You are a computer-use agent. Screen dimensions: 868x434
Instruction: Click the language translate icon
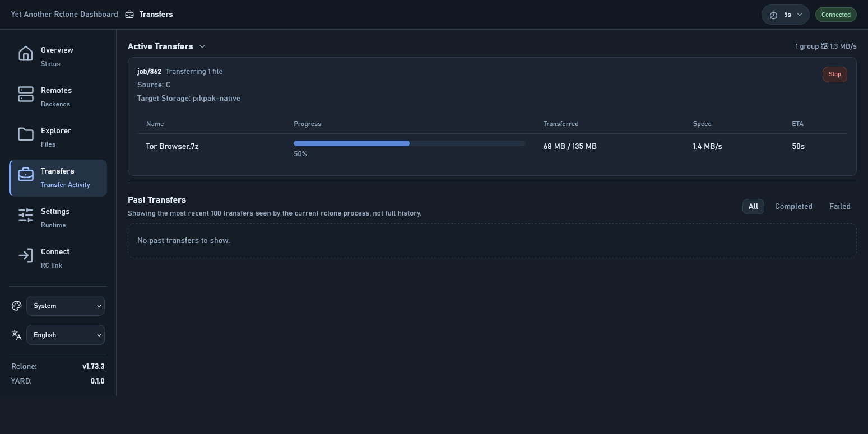coord(17,335)
